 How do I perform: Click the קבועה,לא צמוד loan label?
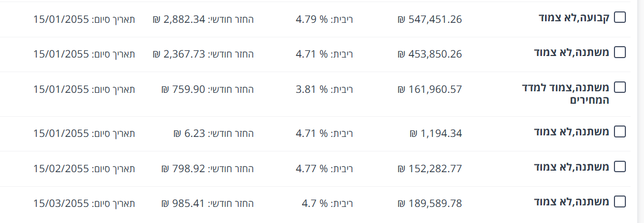pos(574,18)
